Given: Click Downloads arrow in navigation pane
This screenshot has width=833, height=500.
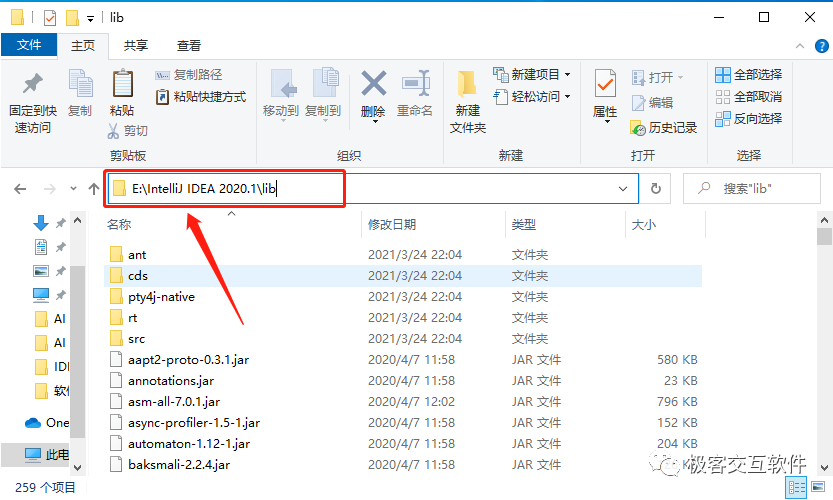Looking at the screenshot, I should 40,223.
